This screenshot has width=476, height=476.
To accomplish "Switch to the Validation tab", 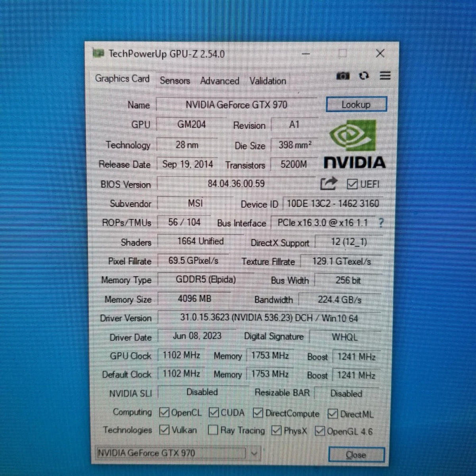I will coord(268,81).
